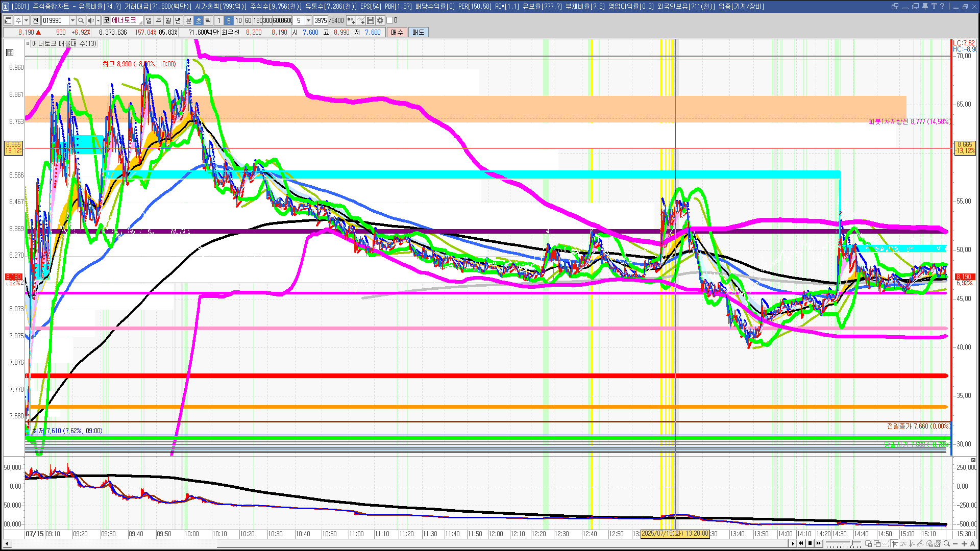Expand the interval value 5 dropdown

point(308,20)
